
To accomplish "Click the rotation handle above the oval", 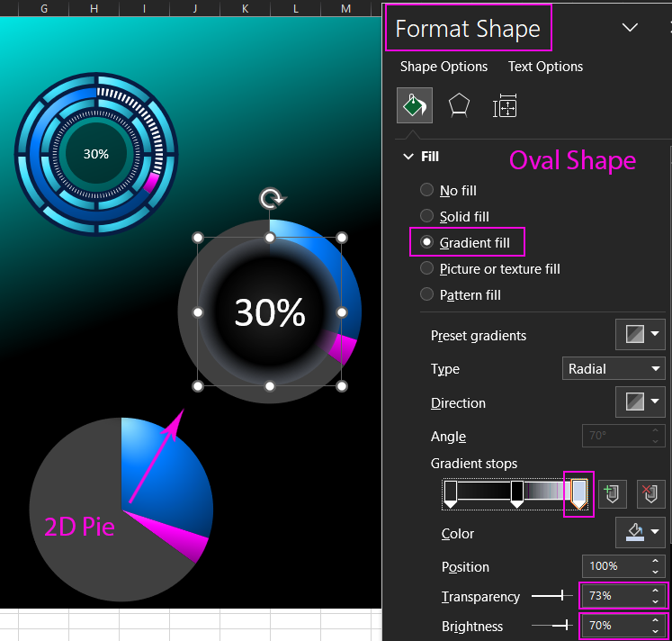I will point(269,198).
